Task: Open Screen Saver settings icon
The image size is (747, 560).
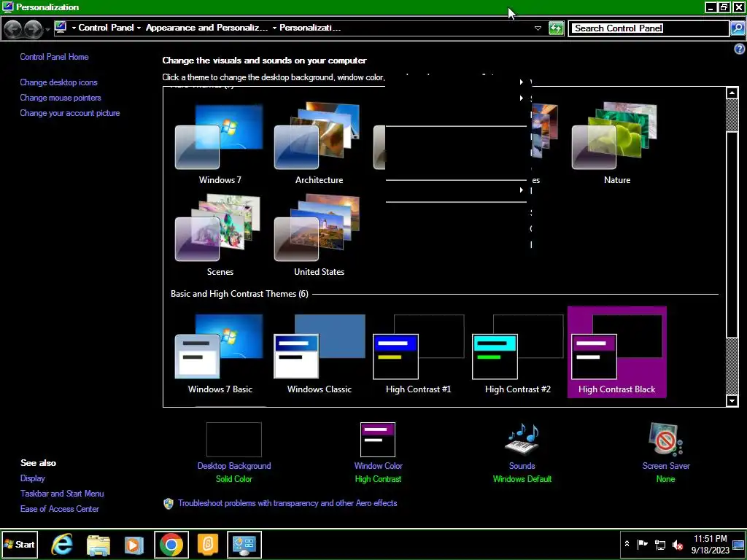Action: (665, 440)
